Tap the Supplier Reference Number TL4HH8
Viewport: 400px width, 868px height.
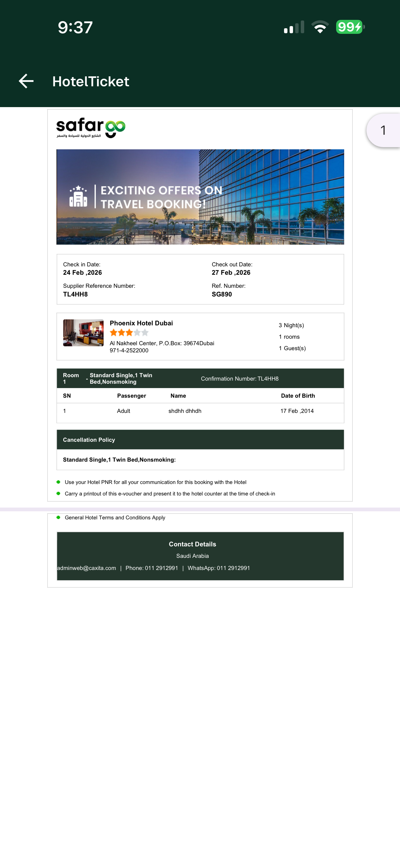pyautogui.click(x=75, y=294)
